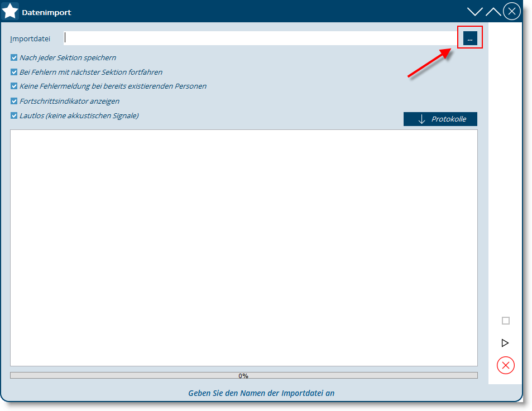Close the Datenimport window with the circled X
The image size is (532, 411).
[x=511, y=11]
